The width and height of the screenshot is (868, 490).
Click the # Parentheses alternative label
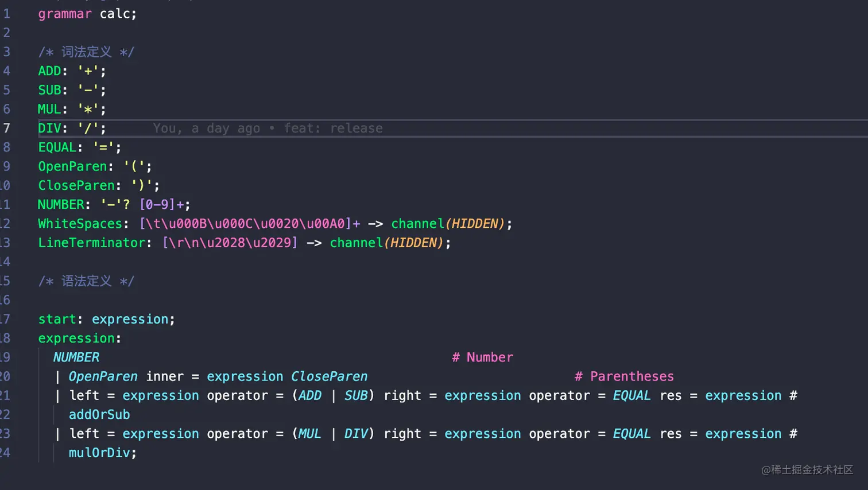pyautogui.click(x=623, y=376)
